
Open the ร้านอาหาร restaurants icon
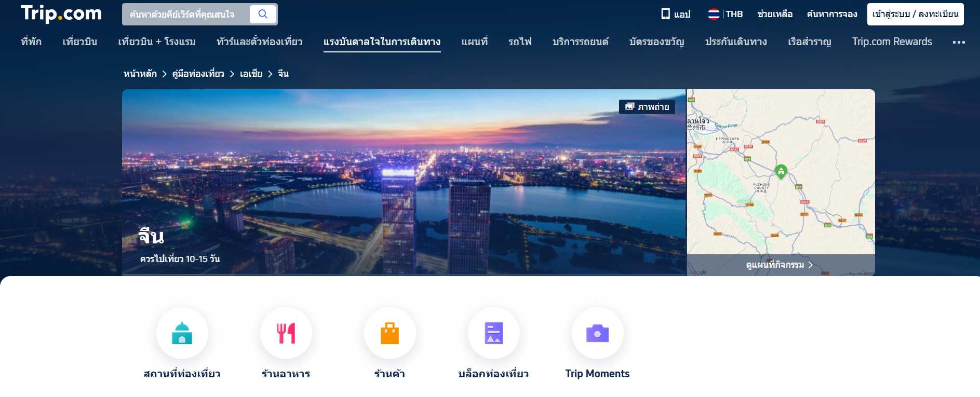tap(286, 333)
